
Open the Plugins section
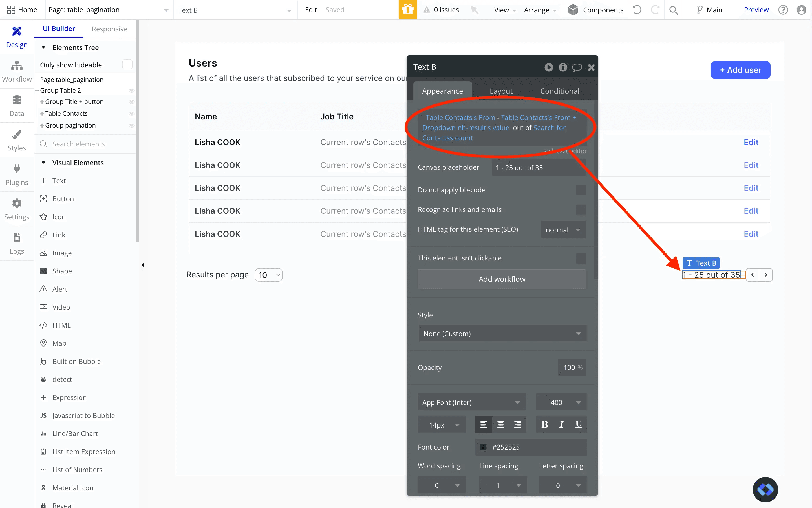(x=17, y=175)
